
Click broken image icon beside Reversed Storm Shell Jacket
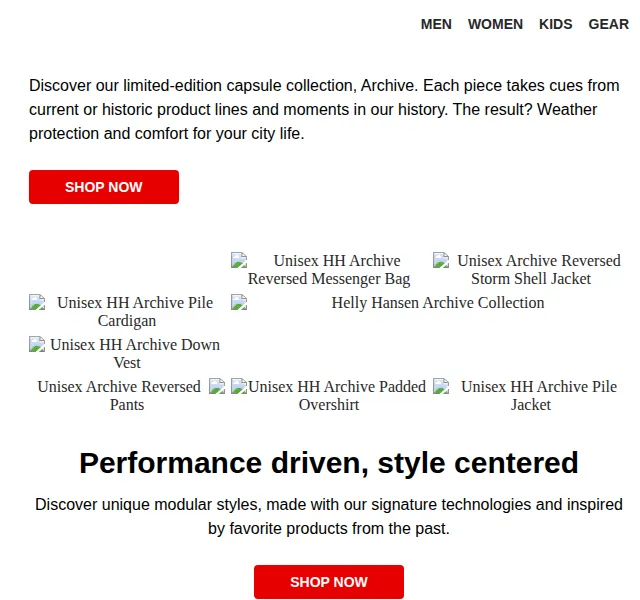441,260
